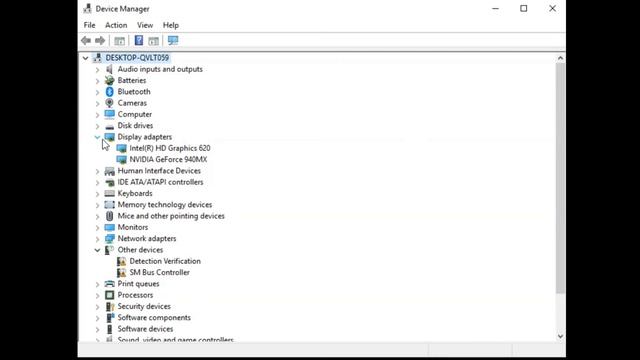
Task: Click the Memory technology devices icon
Action: pyautogui.click(x=109, y=205)
